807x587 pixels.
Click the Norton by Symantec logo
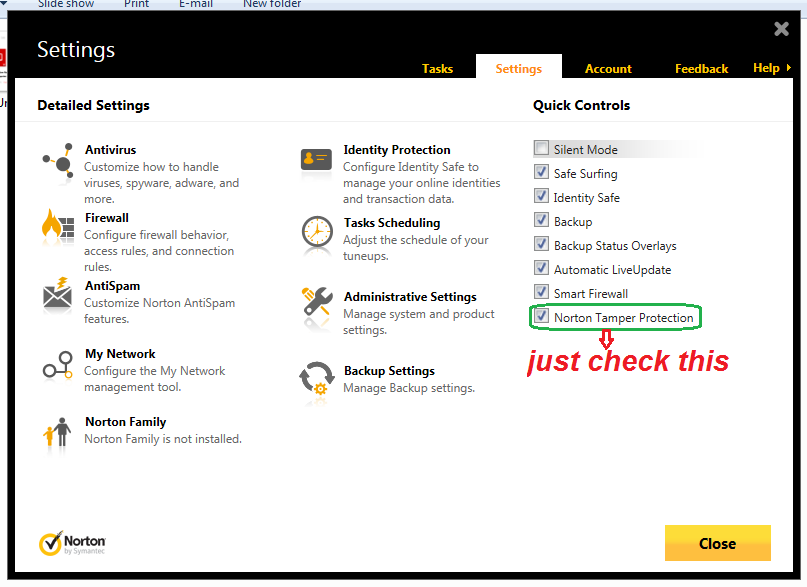tap(71, 542)
